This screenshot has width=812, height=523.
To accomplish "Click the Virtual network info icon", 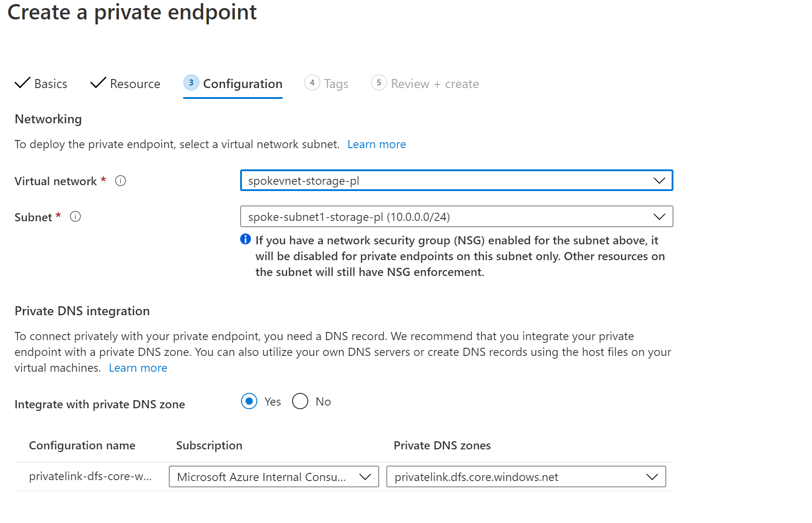I will point(121,181).
